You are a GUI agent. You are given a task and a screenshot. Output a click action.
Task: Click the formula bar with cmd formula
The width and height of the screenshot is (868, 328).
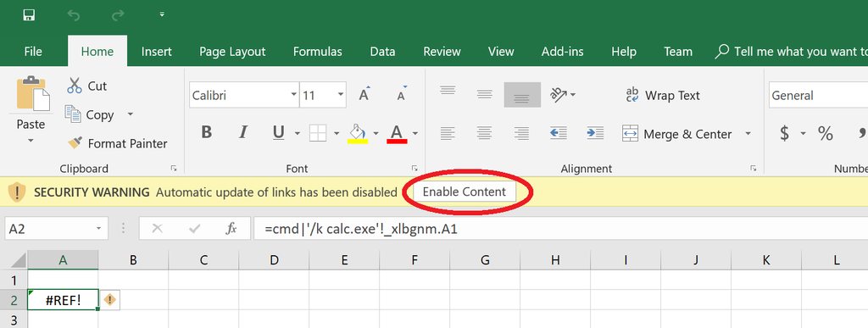[x=560, y=229]
